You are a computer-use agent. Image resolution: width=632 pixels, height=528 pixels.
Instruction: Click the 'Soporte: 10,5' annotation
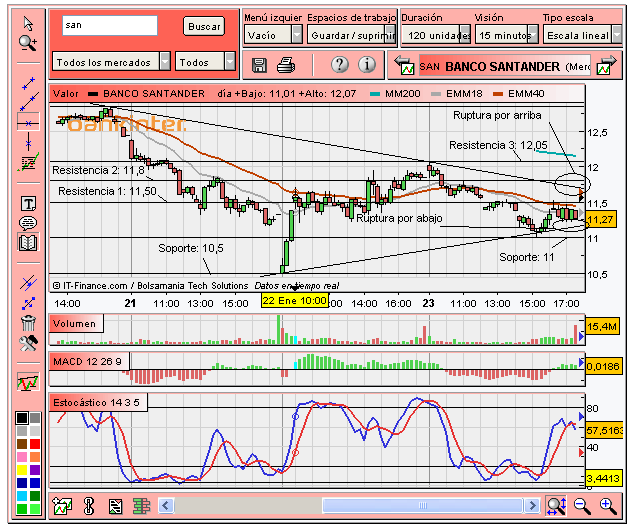(191, 248)
